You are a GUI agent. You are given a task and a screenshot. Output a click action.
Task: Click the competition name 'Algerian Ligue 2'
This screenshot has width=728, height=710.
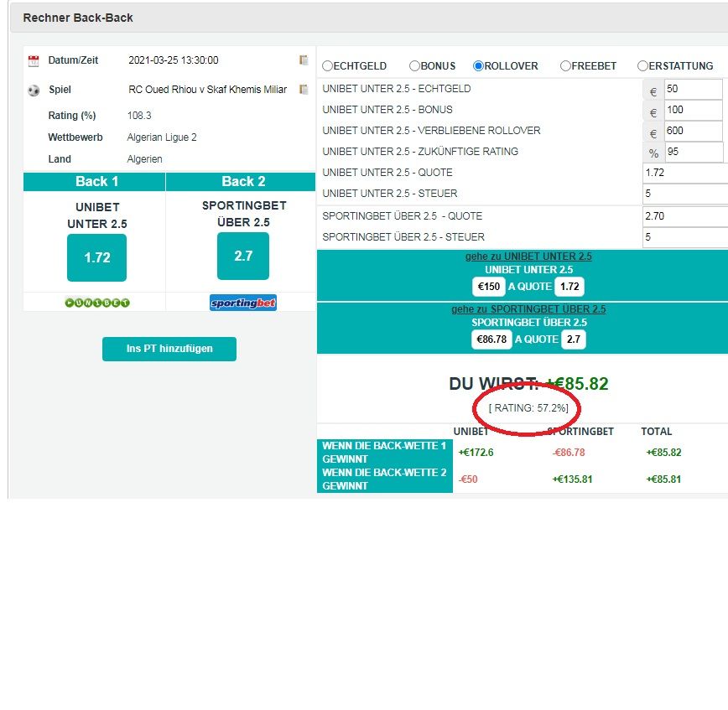coord(162,137)
